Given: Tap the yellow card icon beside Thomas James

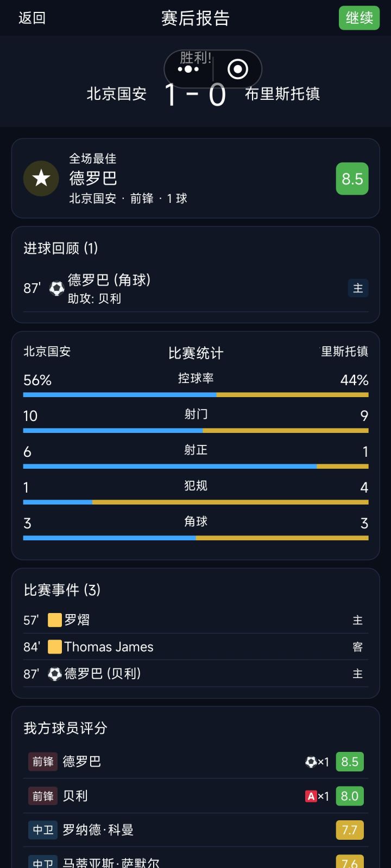Looking at the screenshot, I should pos(55,647).
